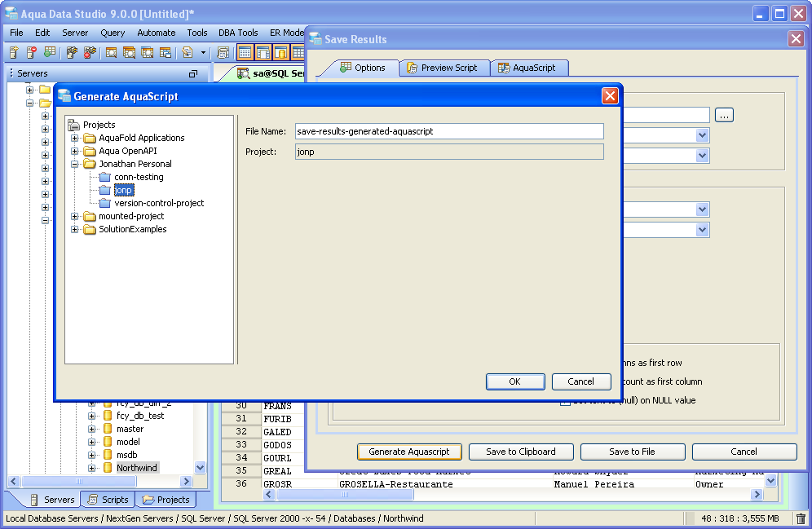Click the conn-testing project folder icon
This screenshot has height=529, width=812.
(105, 177)
